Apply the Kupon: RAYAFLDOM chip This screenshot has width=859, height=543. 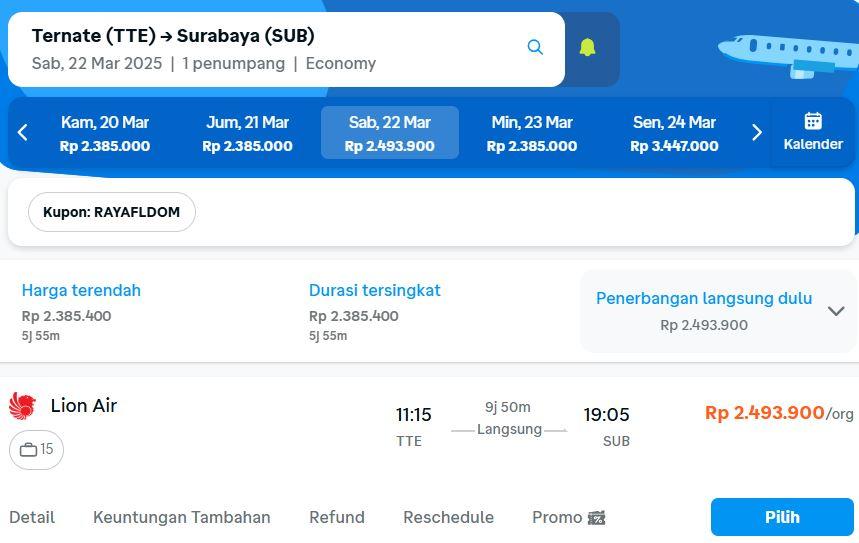click(x=111, y=212)
